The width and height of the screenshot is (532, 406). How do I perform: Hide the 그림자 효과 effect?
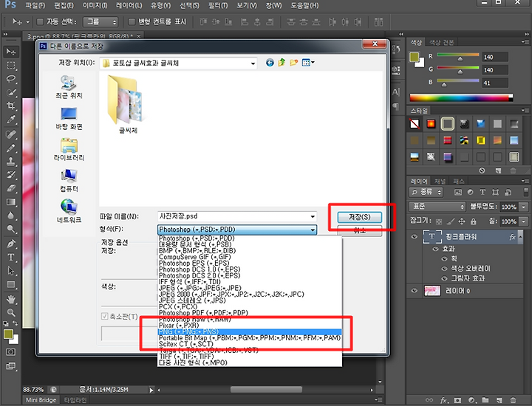[x=444, y=278]
